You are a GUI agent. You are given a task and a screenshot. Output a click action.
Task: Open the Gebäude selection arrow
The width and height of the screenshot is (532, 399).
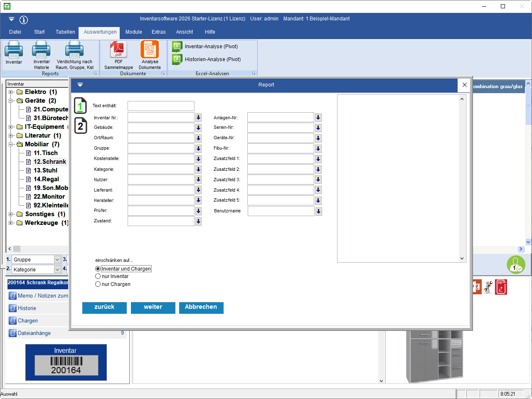point(199,128)
